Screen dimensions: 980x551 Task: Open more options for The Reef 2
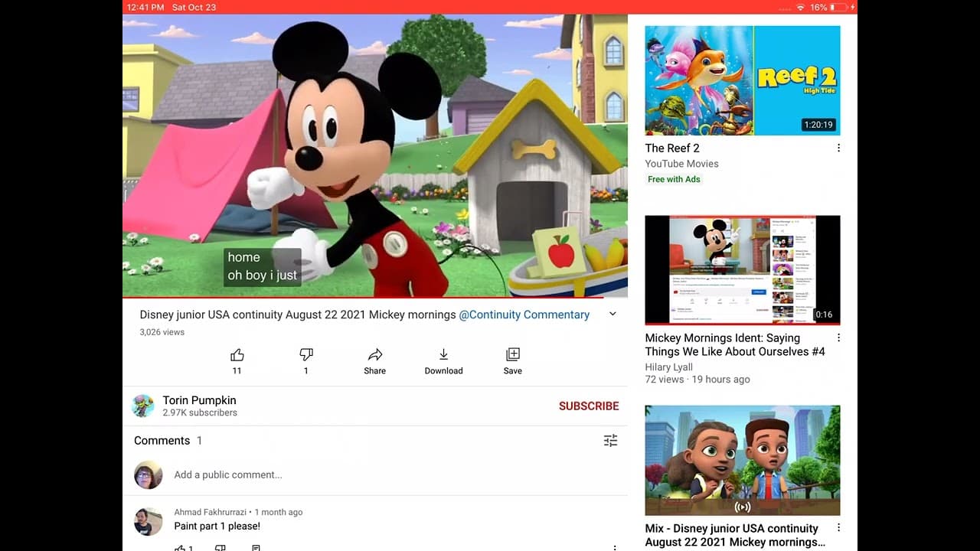click(838, 148)
